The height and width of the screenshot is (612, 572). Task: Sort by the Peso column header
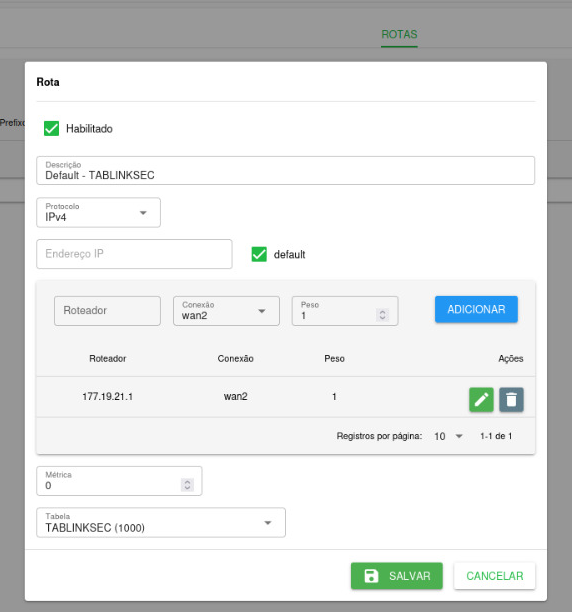click(x=334, y=358)
